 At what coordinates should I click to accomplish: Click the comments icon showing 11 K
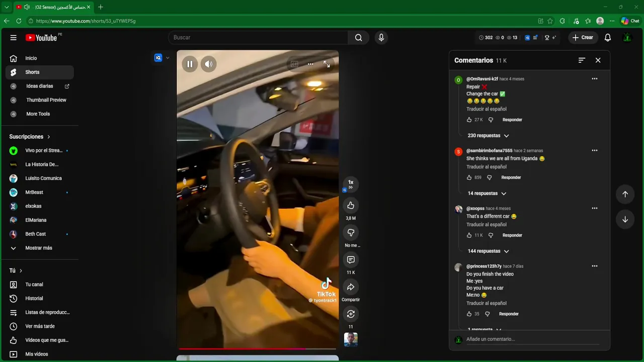click(351, 259)
